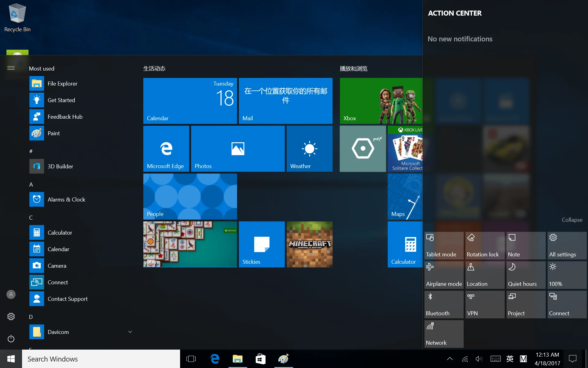The height and width of the screenshot is (368, 588).
Task: Enable Bluetooth quick action
Action: [x=444, y=305]
